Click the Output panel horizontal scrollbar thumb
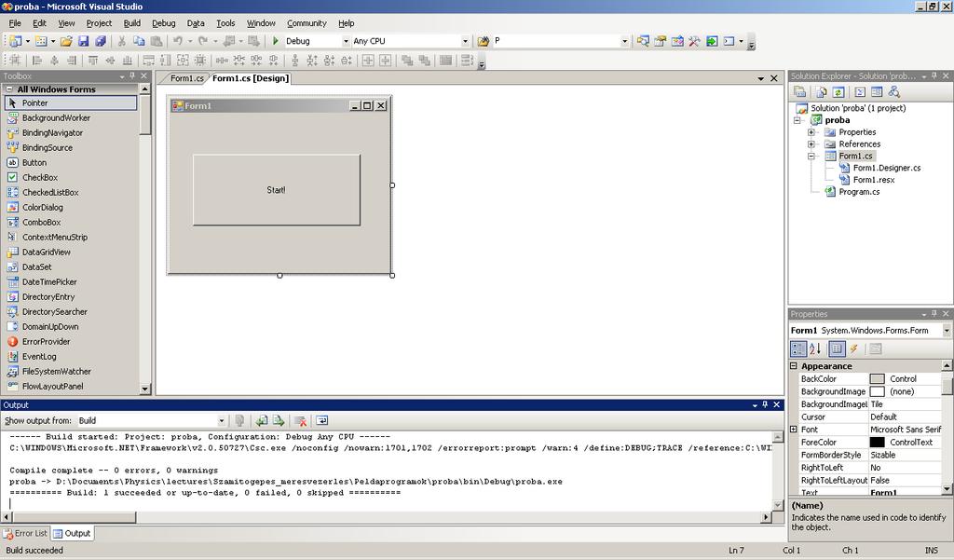Screen dimensions: 954x560 [x=73, y=517]
